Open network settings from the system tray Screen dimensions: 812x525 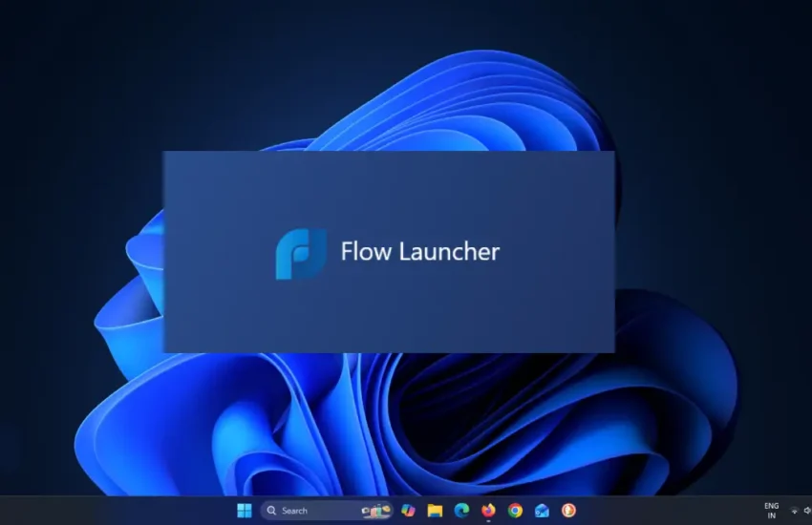pos(794,511)
